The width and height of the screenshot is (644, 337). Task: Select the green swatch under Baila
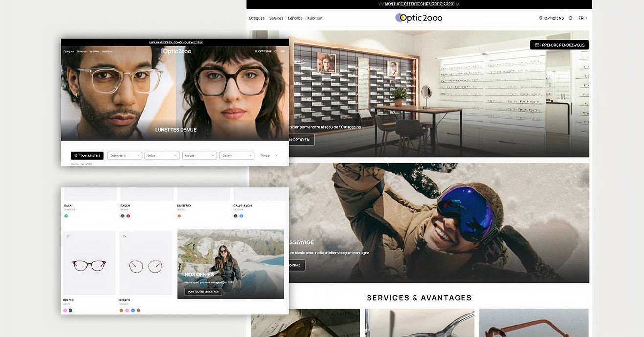coord(66,216)
